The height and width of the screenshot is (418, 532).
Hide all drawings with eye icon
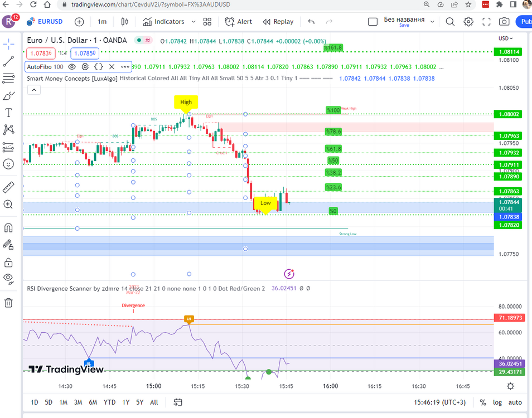(8, 279)
